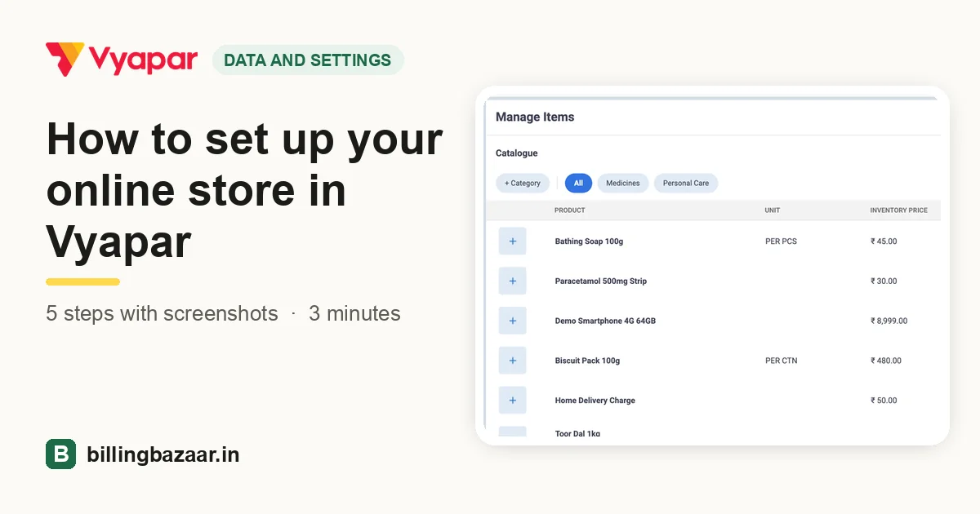
Task: Select the Bathing Soap 100g product name
Action: click(x=589, y=241)
